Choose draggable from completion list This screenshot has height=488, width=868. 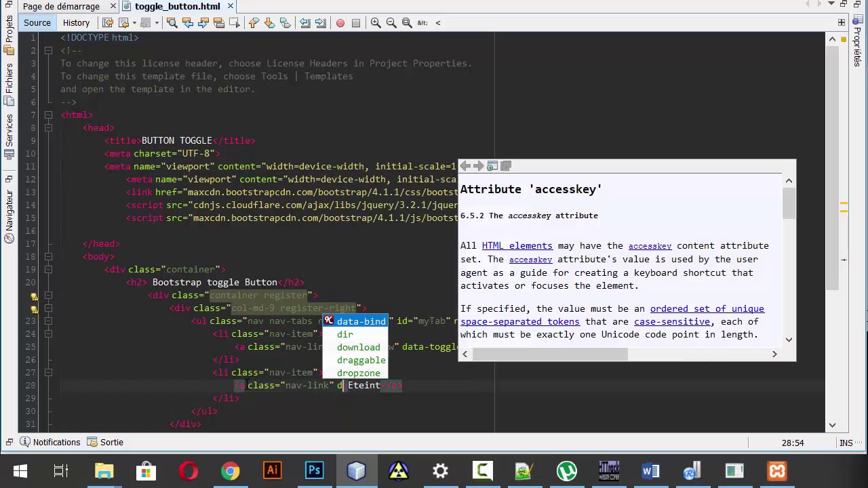(x=355, y=360)
